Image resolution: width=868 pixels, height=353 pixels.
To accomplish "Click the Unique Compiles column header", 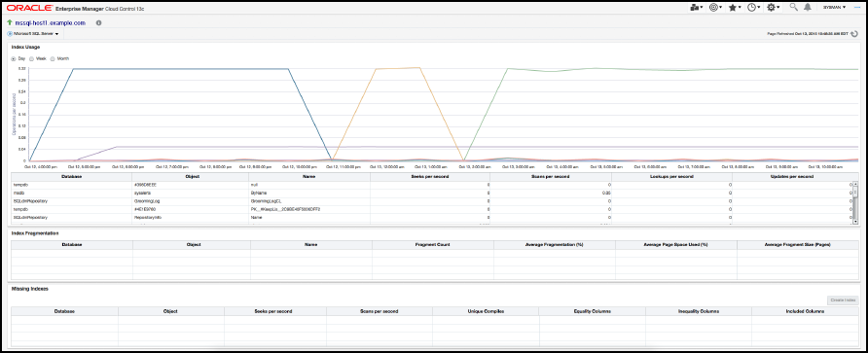I will [486, 311].
